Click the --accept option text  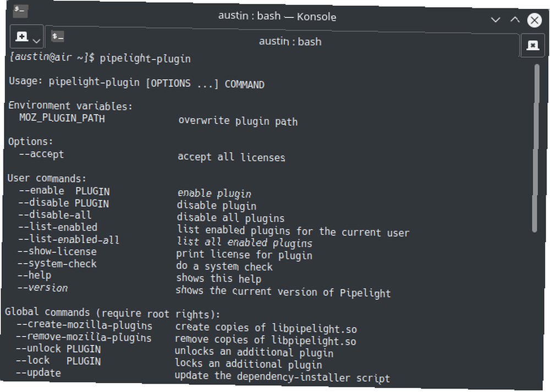[x=42, y=154]
